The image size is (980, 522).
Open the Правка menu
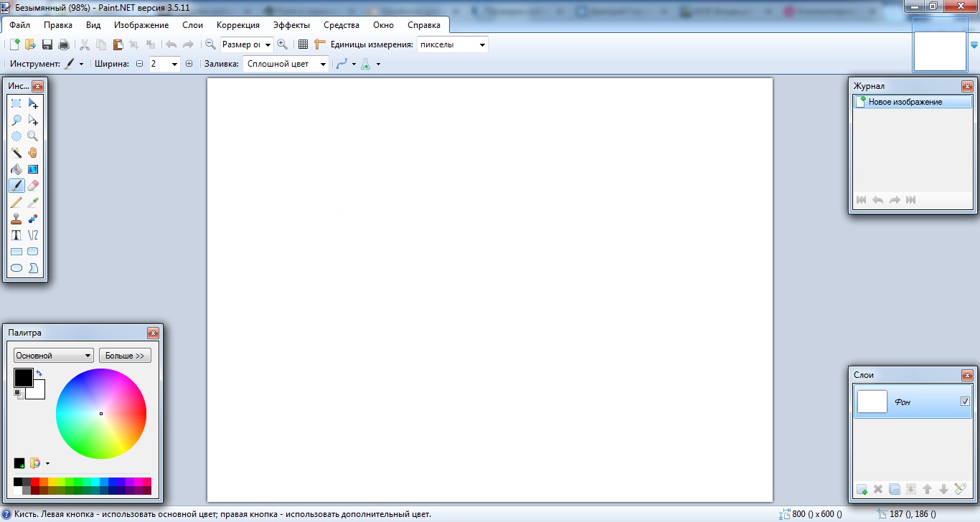click(58, 25)
